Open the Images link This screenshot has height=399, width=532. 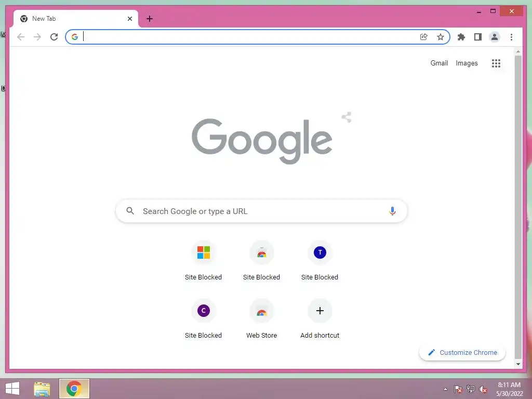(x=467, y=63)
